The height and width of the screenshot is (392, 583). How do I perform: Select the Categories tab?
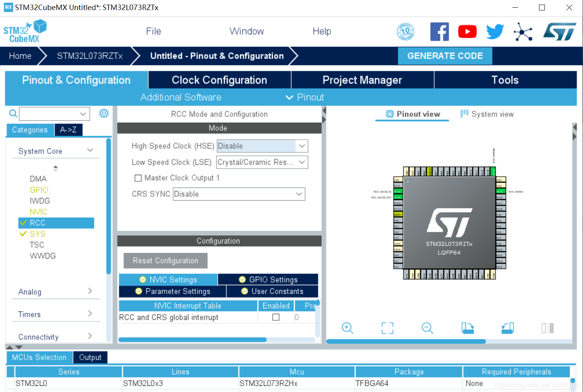tap(30, 130)
